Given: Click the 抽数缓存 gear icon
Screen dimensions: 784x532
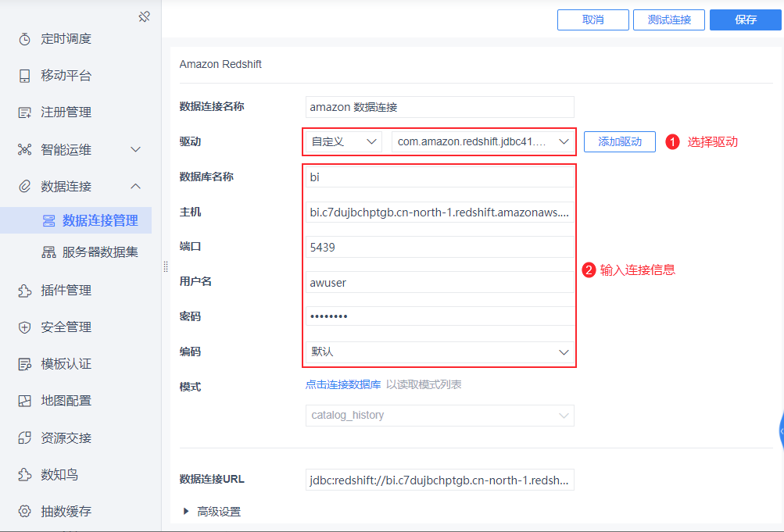Looking at the screenshot, I should [24, 511].
